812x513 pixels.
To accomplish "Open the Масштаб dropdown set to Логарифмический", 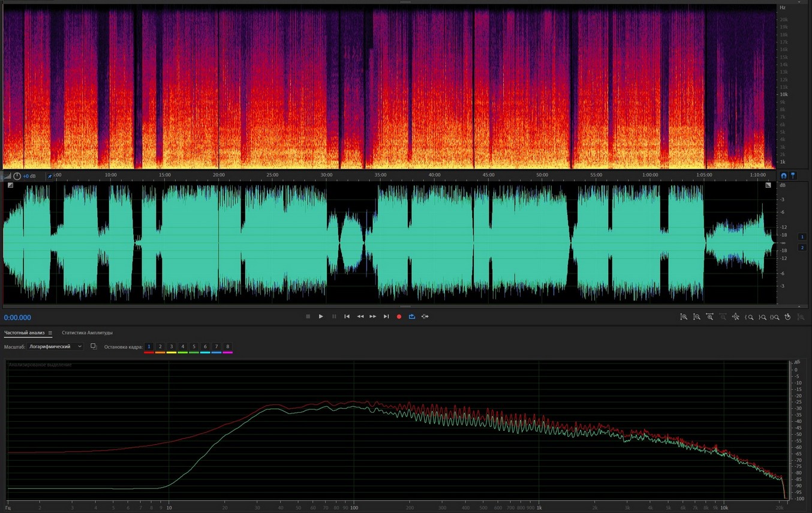I will click(55, 347).
